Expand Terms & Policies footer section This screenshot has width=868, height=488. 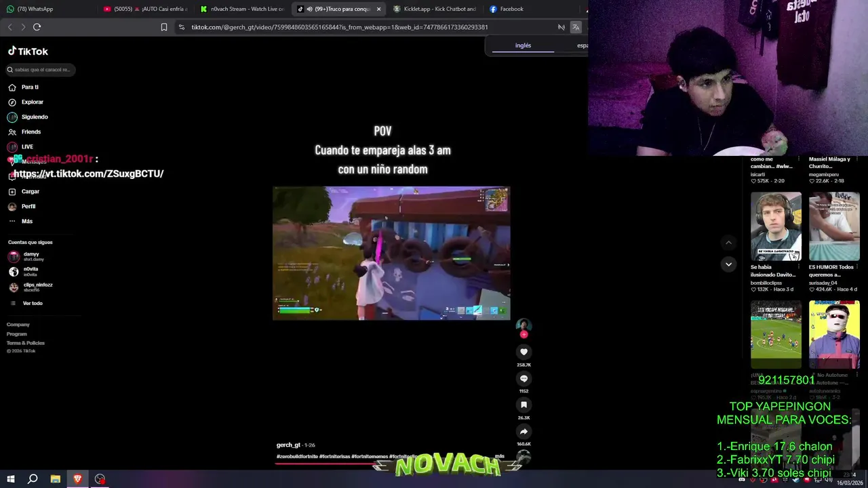click(x=26, y=343)
